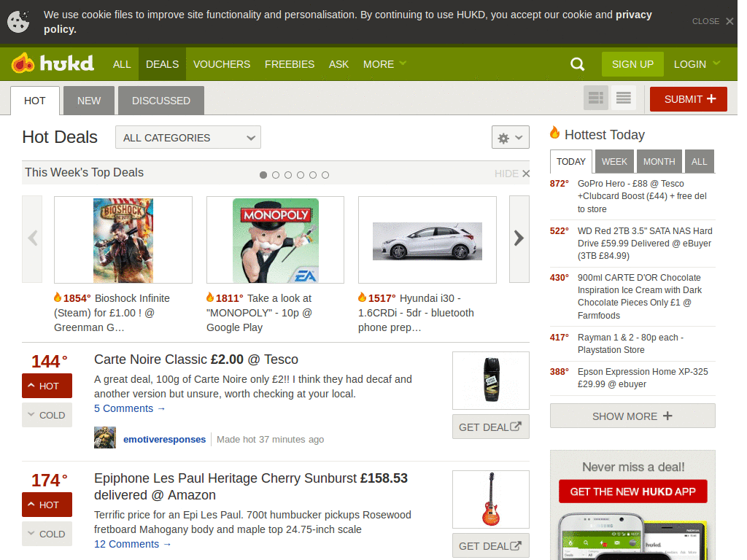The height and width of the screenshot is (560, 747).
Task: Open Epson Expression XP-325 deal
Action: pyautogui.click(x=643, y=378)
